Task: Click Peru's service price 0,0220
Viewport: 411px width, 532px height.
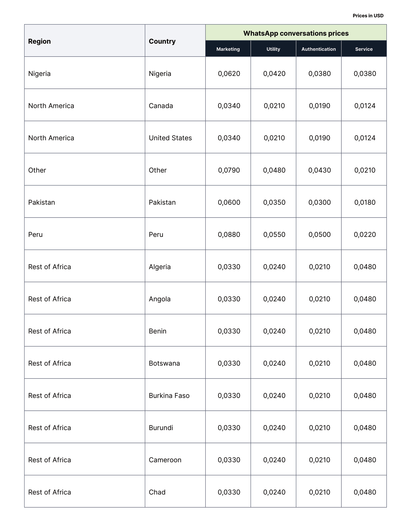Action: coord(365,235)
